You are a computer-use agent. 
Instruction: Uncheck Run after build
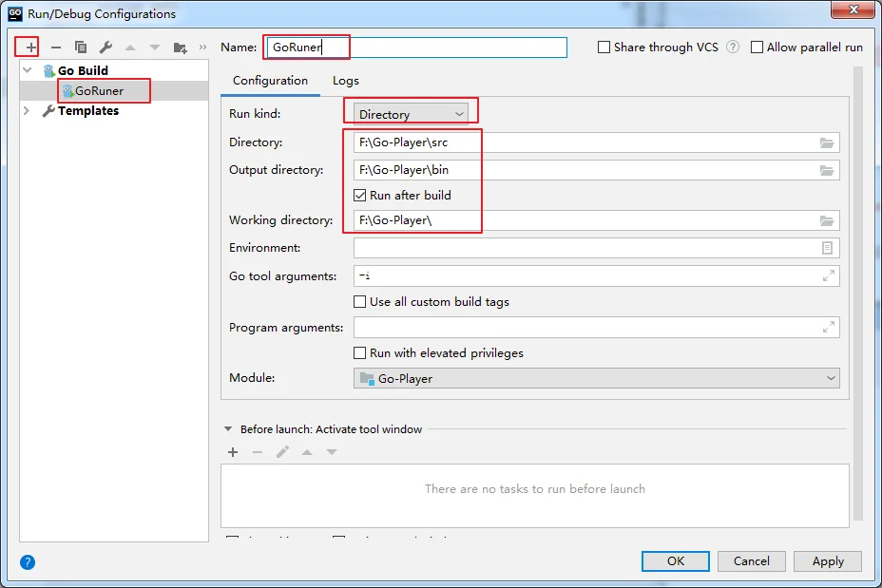[x=360, y=196]
